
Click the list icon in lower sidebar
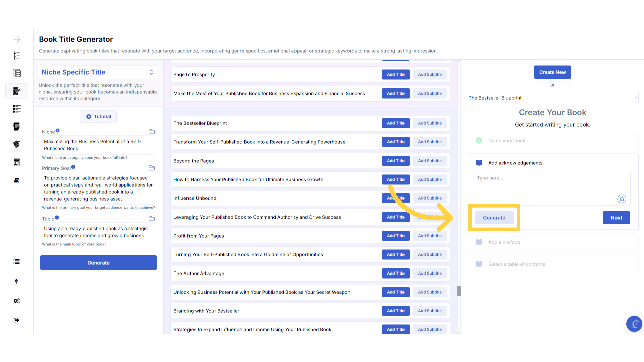click(x=16, y=262)
